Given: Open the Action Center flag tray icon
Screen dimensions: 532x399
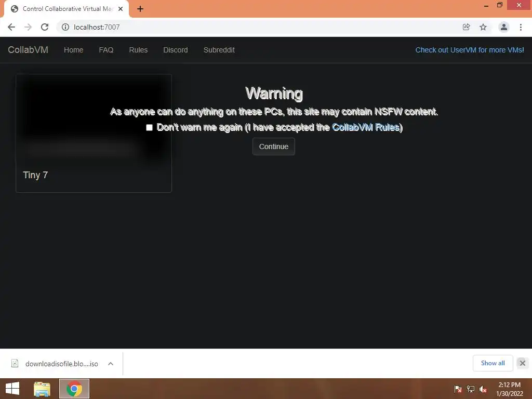Looking at the screenshot, I should [458, 389].
